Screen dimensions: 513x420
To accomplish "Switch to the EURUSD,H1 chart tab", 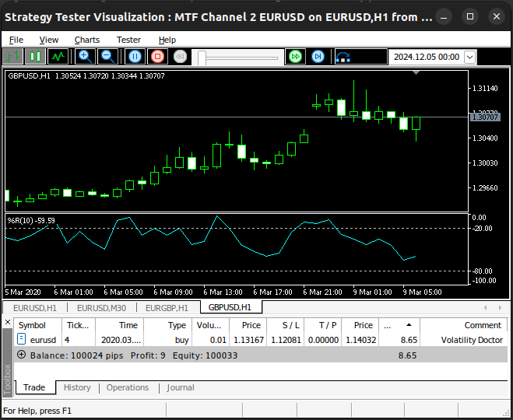I will pyautogui.click(x=35, y=308).
